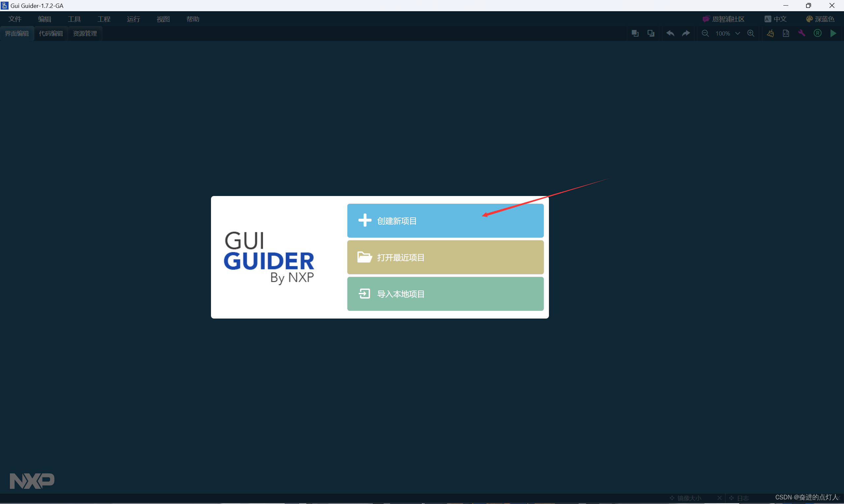Click the send-to-back layer icon
The height and width of the screenshot is (504, 844).
(x=650, y=33)
